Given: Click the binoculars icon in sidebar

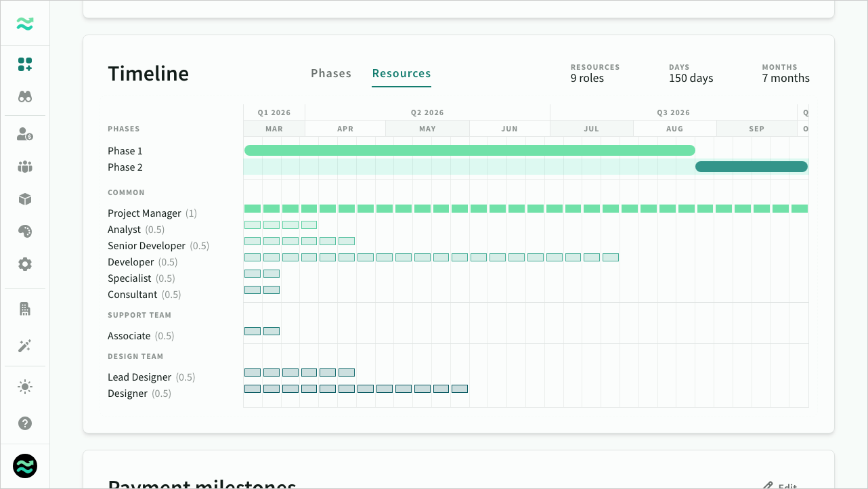Looking at the screenshot, I should click(x=25, y=97).
